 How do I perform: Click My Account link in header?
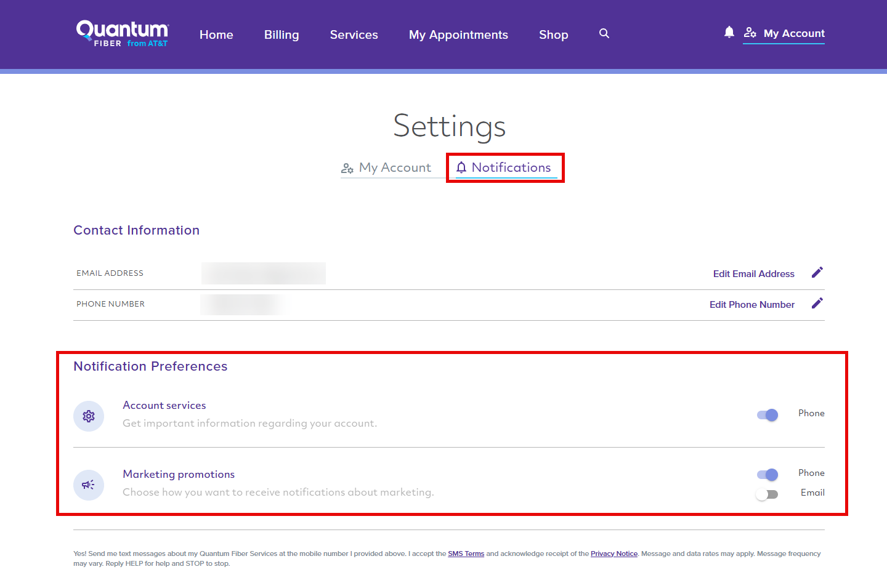tap(794, 33)
